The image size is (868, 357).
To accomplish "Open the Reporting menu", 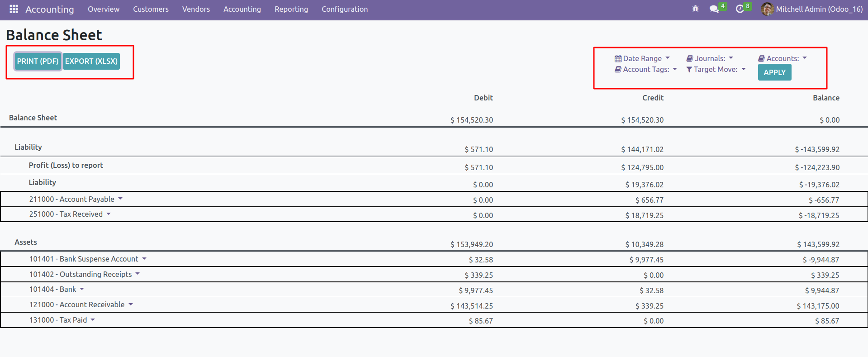I will [291, 9].
